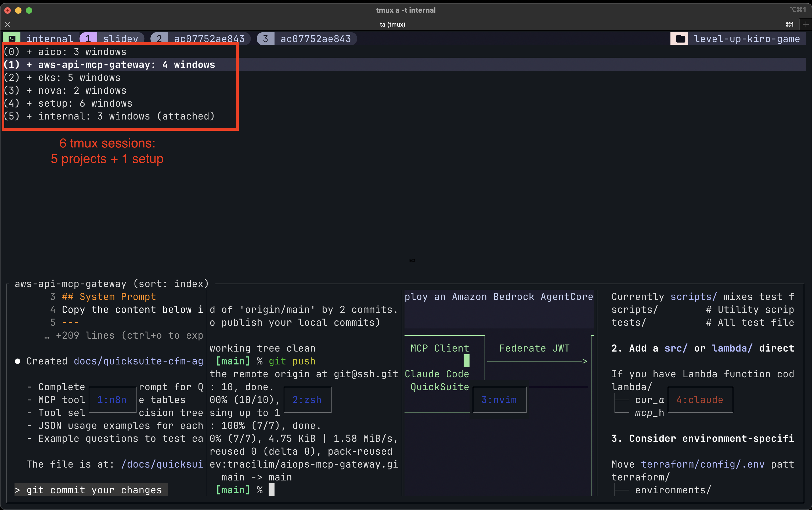The height and width of the screenshot is (510, 812).
Task: Click the internal session name in status bar
Action: coord(50,39)
